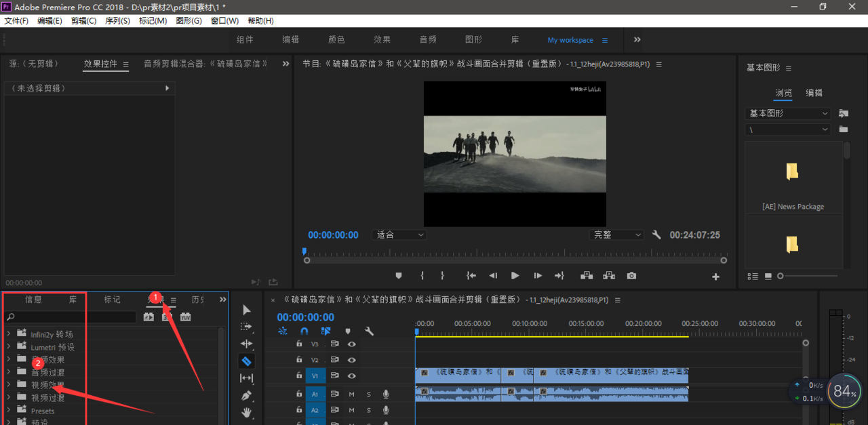Open the 序列(S) menu
The height and width of the screenshot is (425, 868).
tap(117, 21)
